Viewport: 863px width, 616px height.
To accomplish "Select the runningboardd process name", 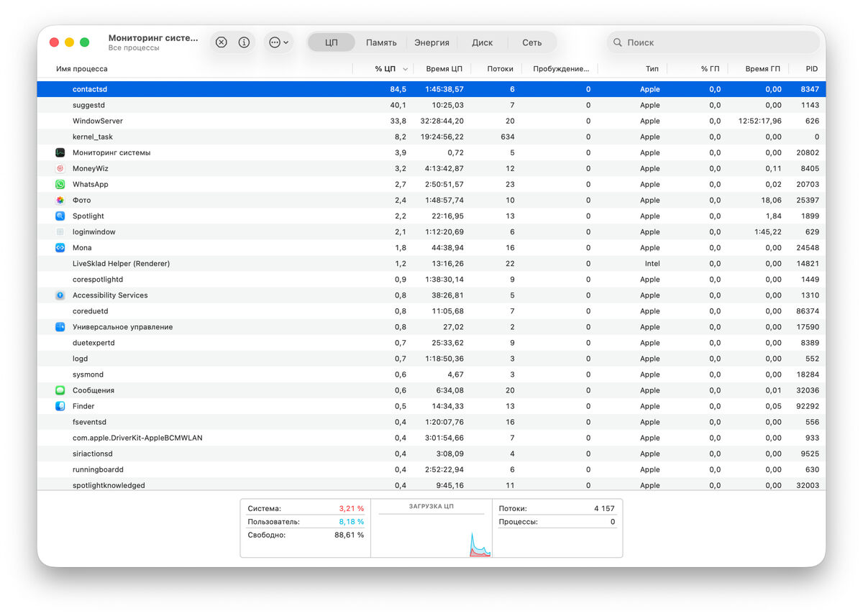I will 98,469.
